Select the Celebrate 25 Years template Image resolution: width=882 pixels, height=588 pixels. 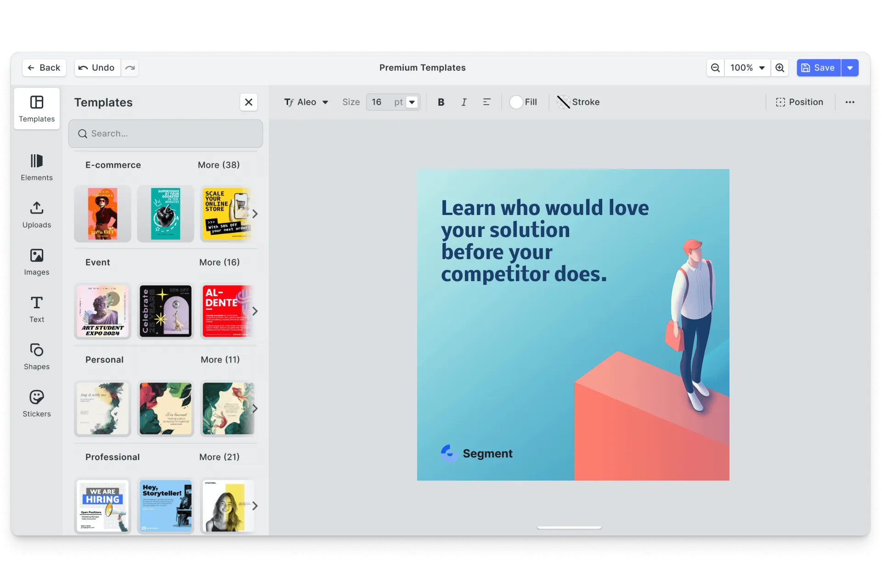pos(166,311)
